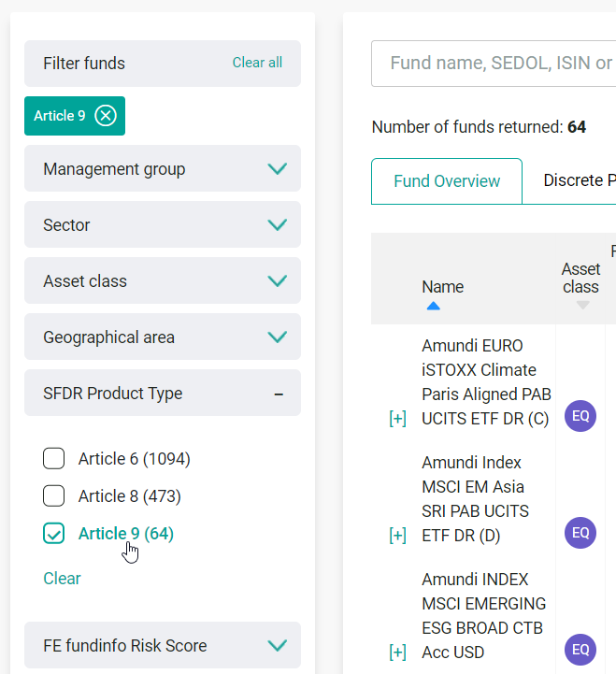Click EQ badge for Amundi EURO iSTOXX fund
This screenshot has height=674, width=616.
coord(580,416)
